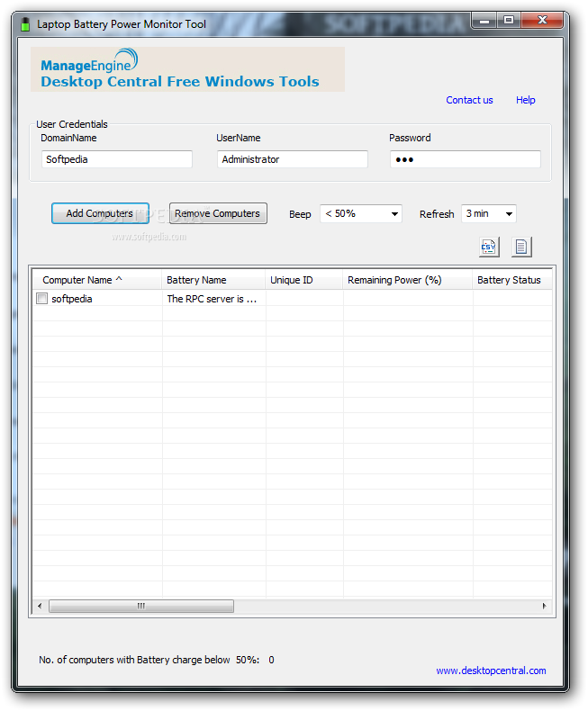Image resolution: width=588 pixels, height=711 pixels.
Task: Click the scrollbar right arrow
Action: pos(545,606)
